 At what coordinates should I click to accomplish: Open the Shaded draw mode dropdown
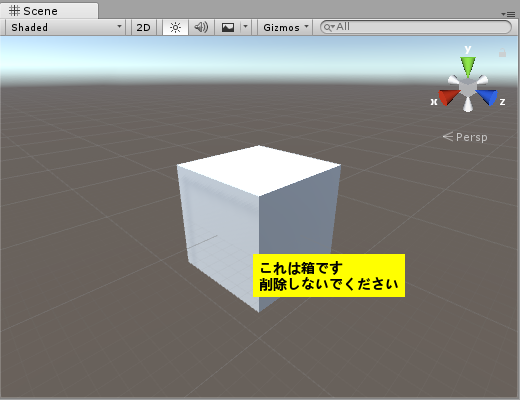[x=65, y=27]
